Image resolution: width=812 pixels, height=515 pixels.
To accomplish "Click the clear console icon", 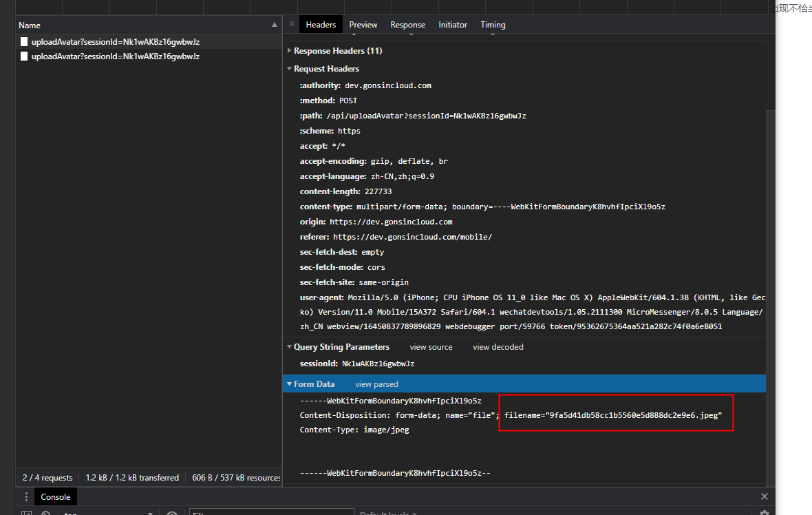I will pos(45,513).
